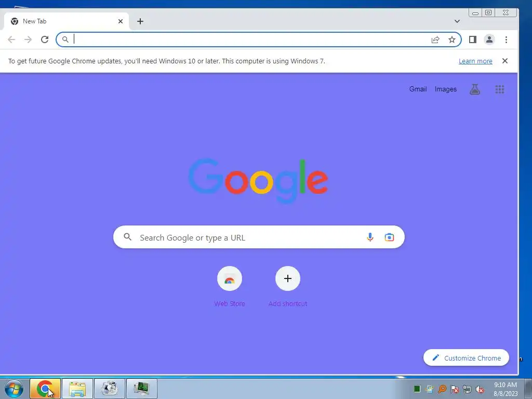
Task: Open Action Center flag icon
Action: click(x=455, y=389)
